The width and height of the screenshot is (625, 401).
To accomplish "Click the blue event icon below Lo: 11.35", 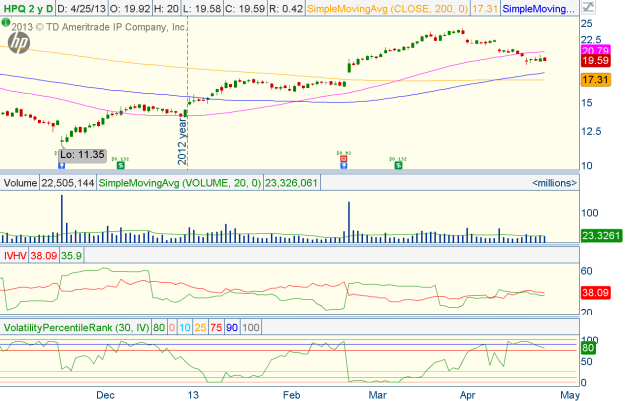I will [x=63, y=164].
